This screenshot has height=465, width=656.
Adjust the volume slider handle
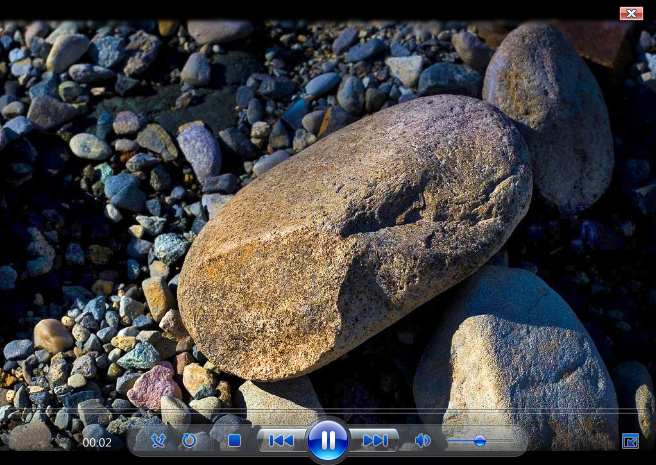tap(480, 440)
